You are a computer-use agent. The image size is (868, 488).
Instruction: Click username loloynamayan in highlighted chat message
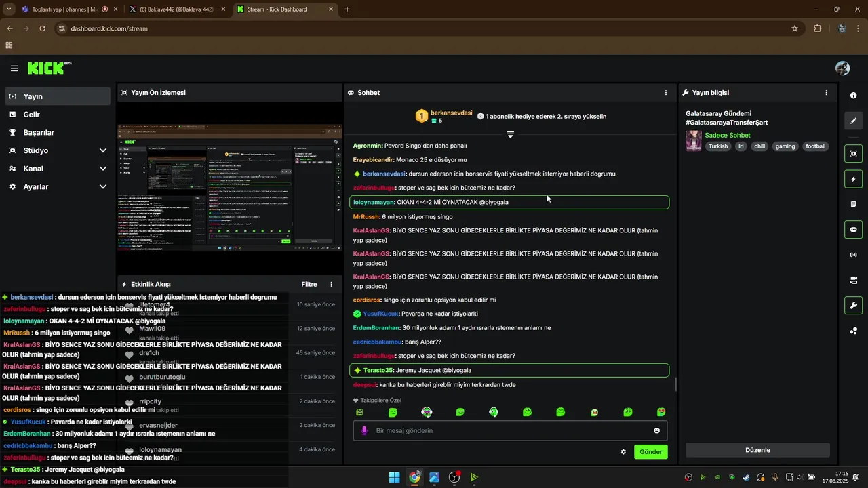pos(374,202)
